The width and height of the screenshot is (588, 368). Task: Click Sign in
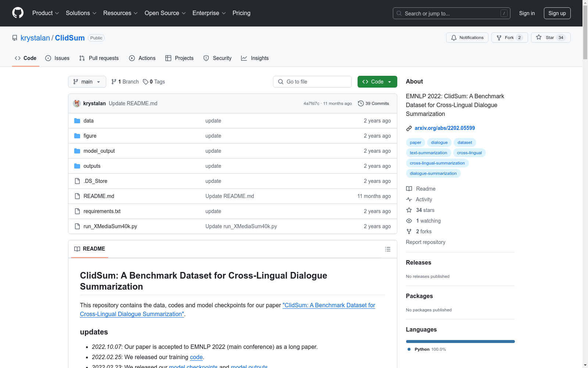(527, 13)
